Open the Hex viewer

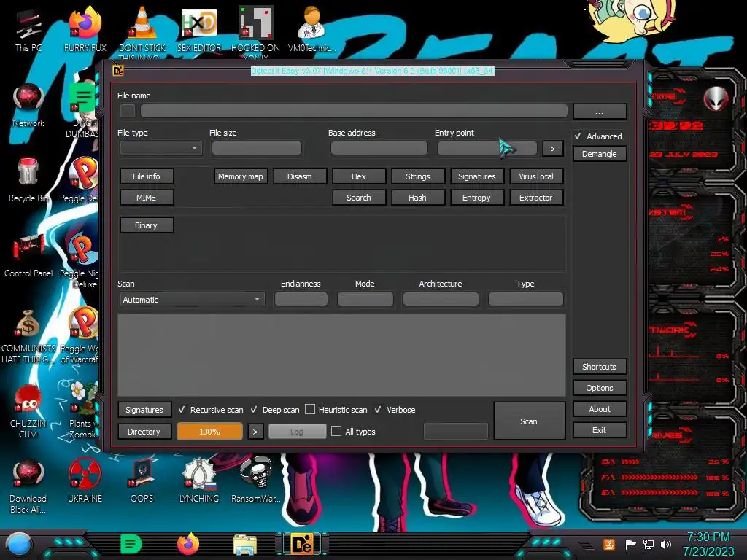359,176
